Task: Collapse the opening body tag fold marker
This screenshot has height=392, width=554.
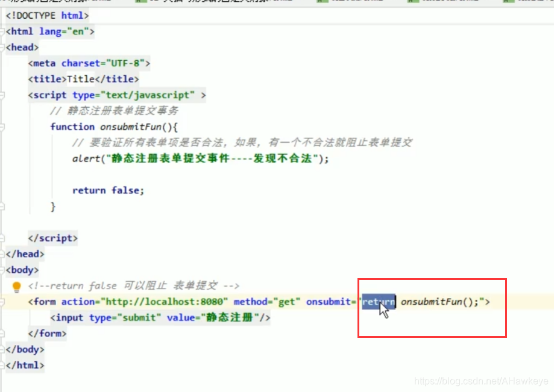Action: (x=2, y=270)
